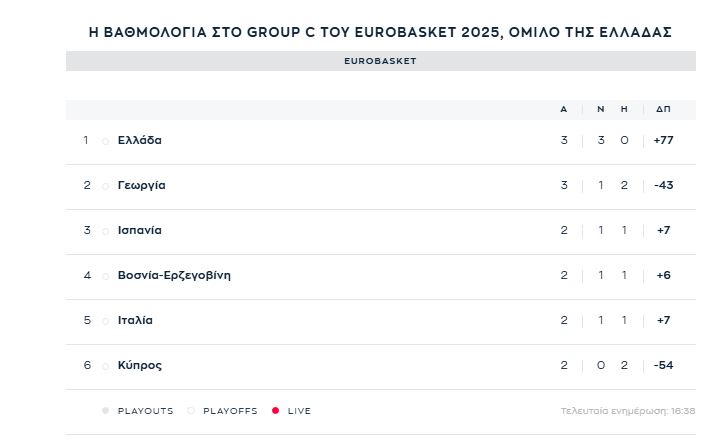726x440 pixels.
Task: Click the PLAYOFFS legend label
Action: pyautogui.click(x=230, y=411)
